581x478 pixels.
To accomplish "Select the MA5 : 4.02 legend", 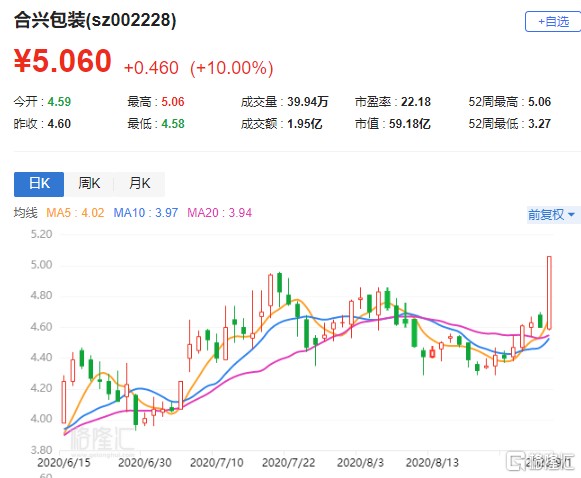I will pos(75,213).
